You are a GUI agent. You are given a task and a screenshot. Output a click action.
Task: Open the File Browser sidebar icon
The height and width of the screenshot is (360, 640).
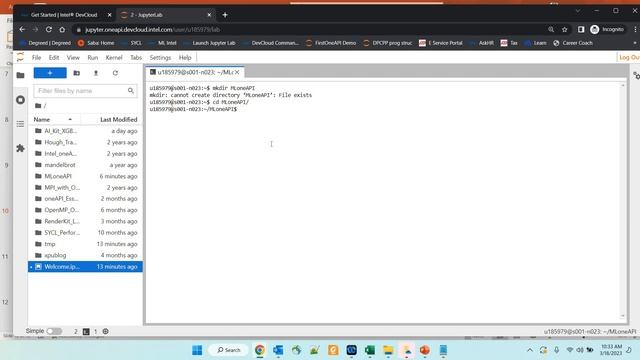click(20, 75)
